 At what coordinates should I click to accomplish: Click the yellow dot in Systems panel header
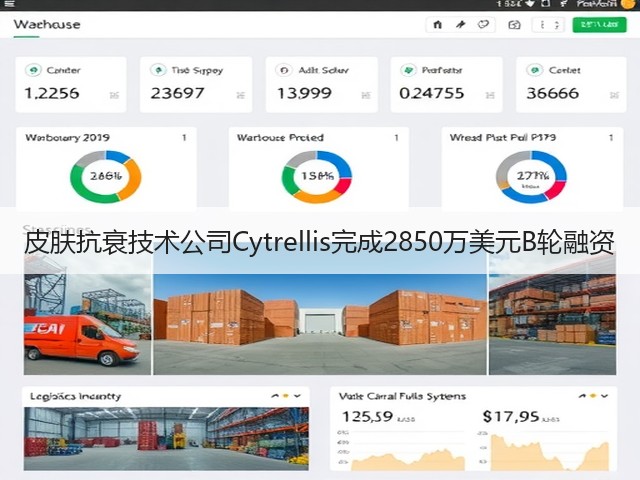(x=593, y=396)
